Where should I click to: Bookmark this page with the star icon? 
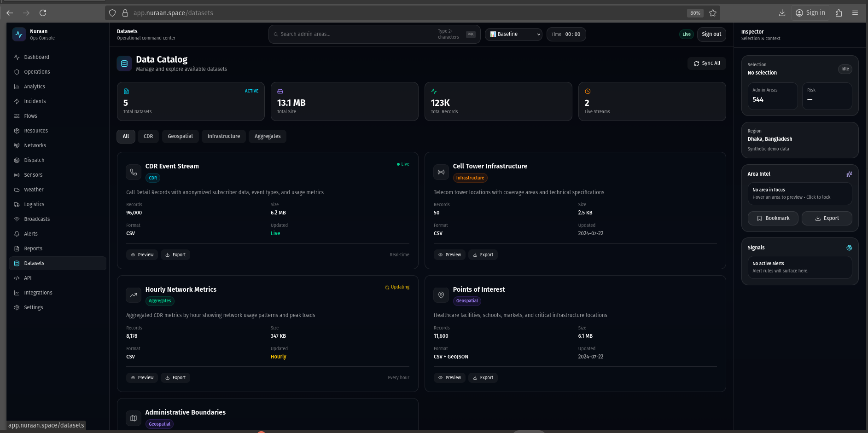(x=713, y=13)
